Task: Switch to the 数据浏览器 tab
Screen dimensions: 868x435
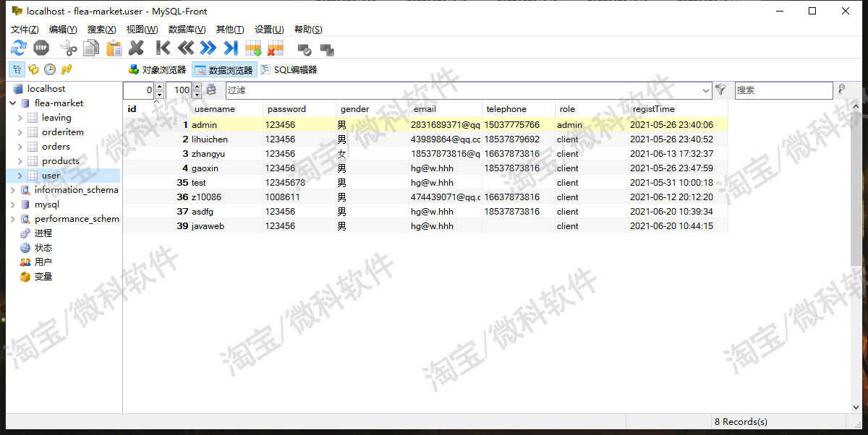Action: coord(224,70)
